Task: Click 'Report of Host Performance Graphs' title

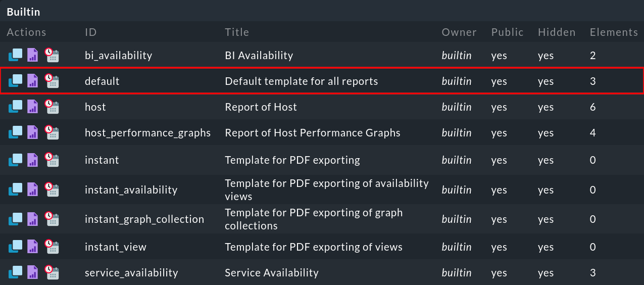Action: [313, 133]
